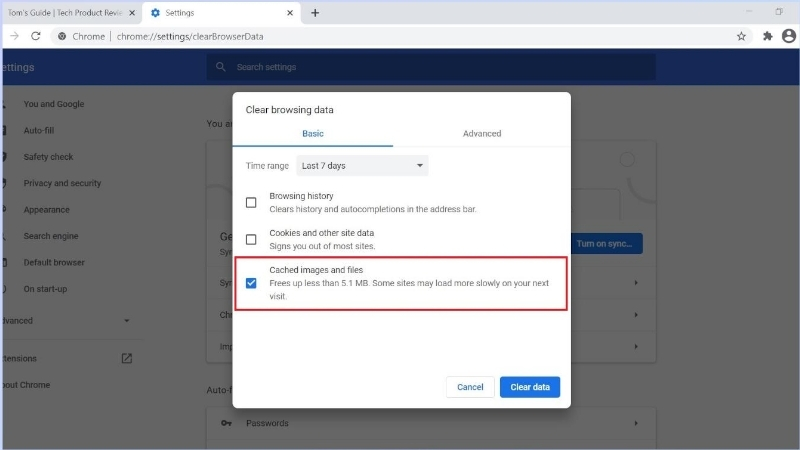
Task: Click the Settings tab gear icon
Action: (x=155, y=13)
